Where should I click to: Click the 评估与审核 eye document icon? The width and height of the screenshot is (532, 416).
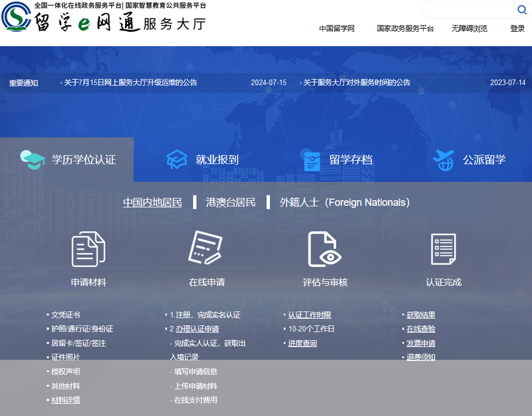(x=324, y=249)
